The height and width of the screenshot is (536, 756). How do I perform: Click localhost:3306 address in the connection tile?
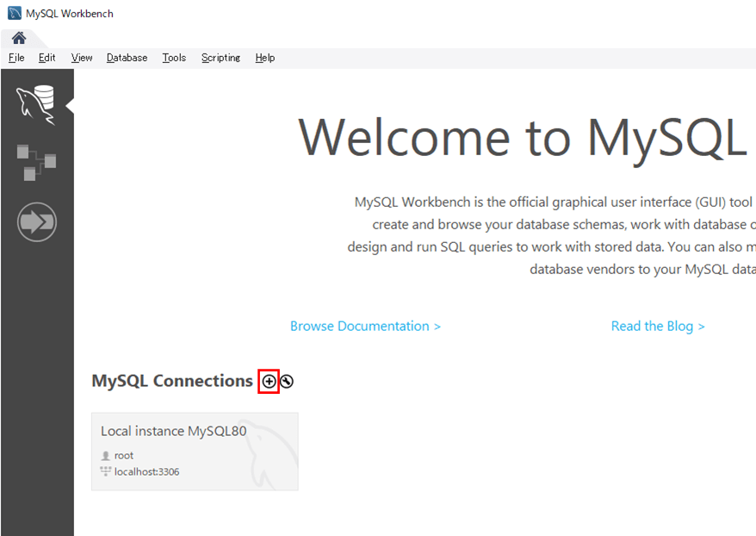[x=146, y=471]
